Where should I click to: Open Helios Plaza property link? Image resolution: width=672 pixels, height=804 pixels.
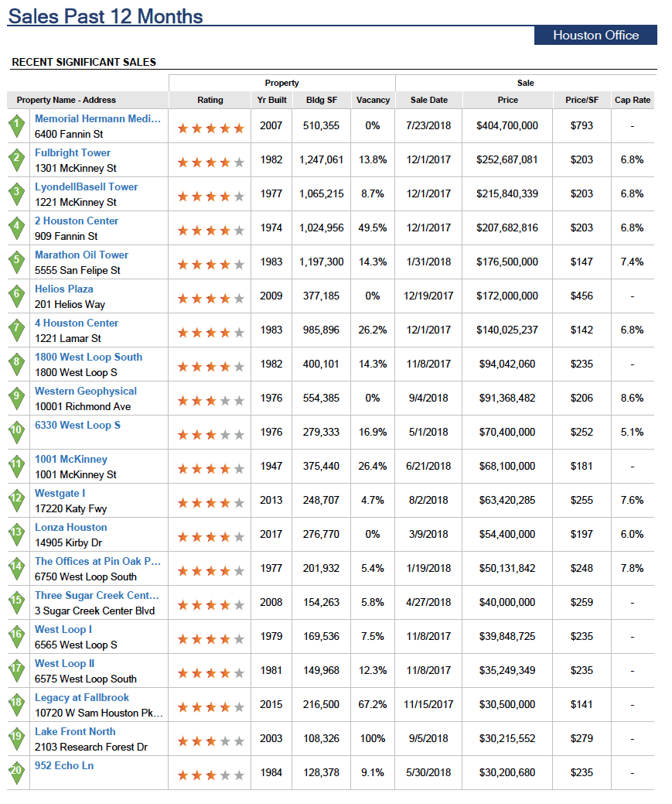tap(64, 289)
